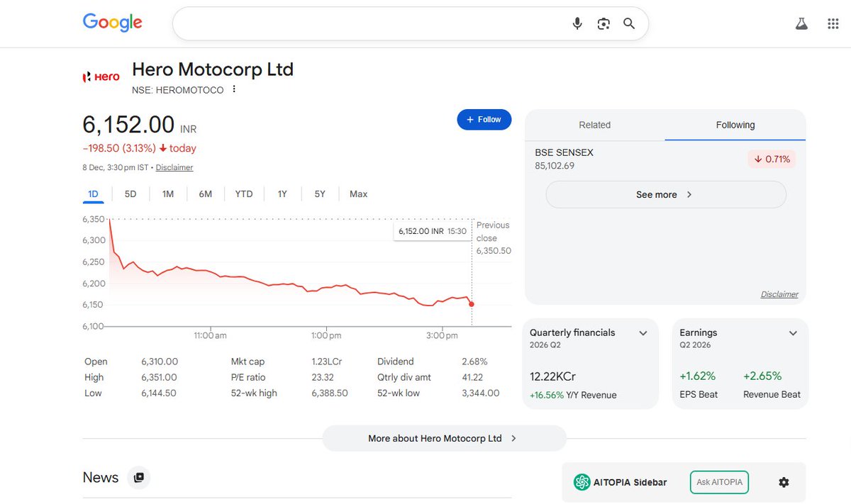The image size is (851, 504).
Task: Select the Max chart range
Action: pos(359,194)
